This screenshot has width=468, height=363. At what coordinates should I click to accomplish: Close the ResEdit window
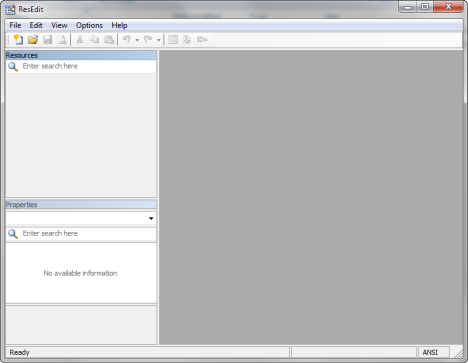(449, 7)
